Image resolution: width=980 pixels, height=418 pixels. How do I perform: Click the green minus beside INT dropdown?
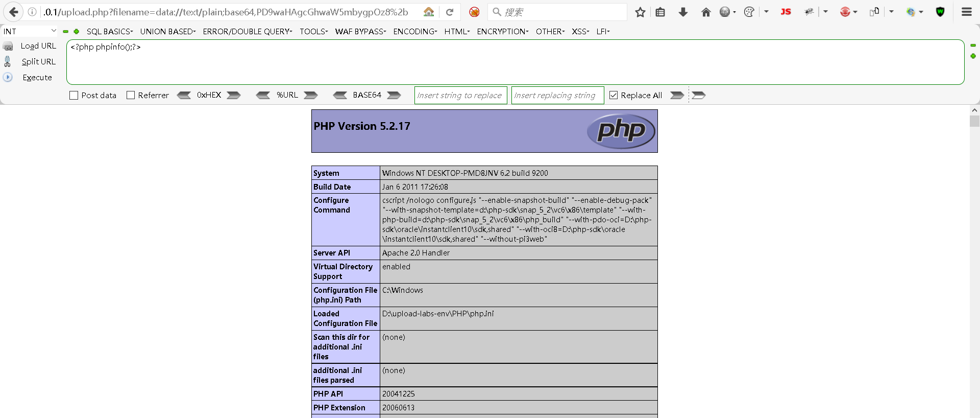pos(66,32)
